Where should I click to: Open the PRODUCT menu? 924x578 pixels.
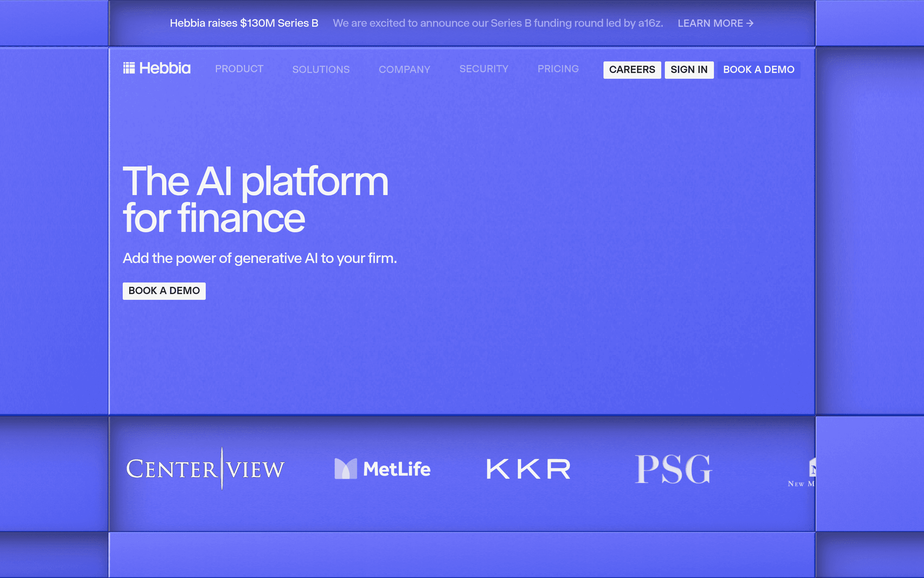(239, 69)
